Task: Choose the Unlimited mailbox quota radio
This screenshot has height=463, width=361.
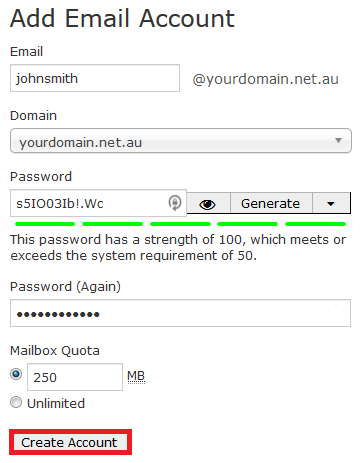Action: pos(16,402)
